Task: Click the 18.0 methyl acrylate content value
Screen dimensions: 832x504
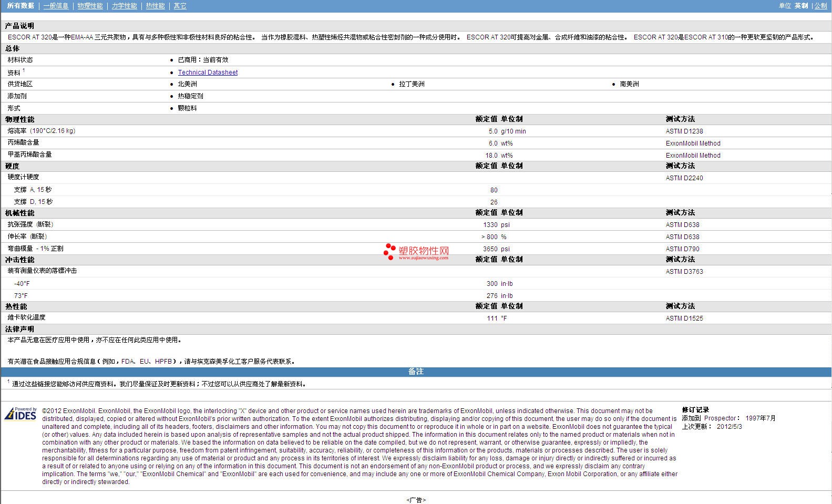Action: click(x=491, y=156)
